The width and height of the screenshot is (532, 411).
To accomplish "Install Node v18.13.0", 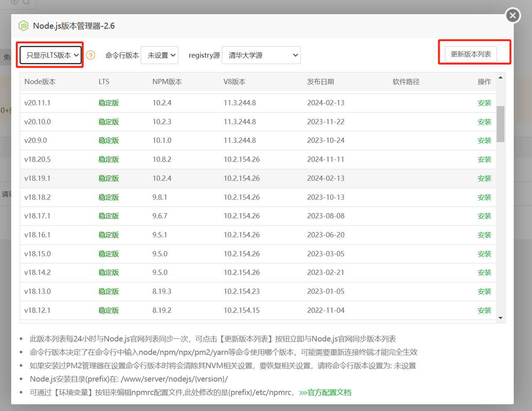I will pos(484,292).
